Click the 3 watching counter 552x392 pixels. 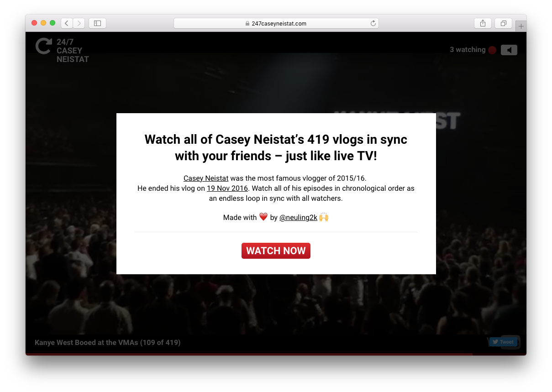pos(468,50)
